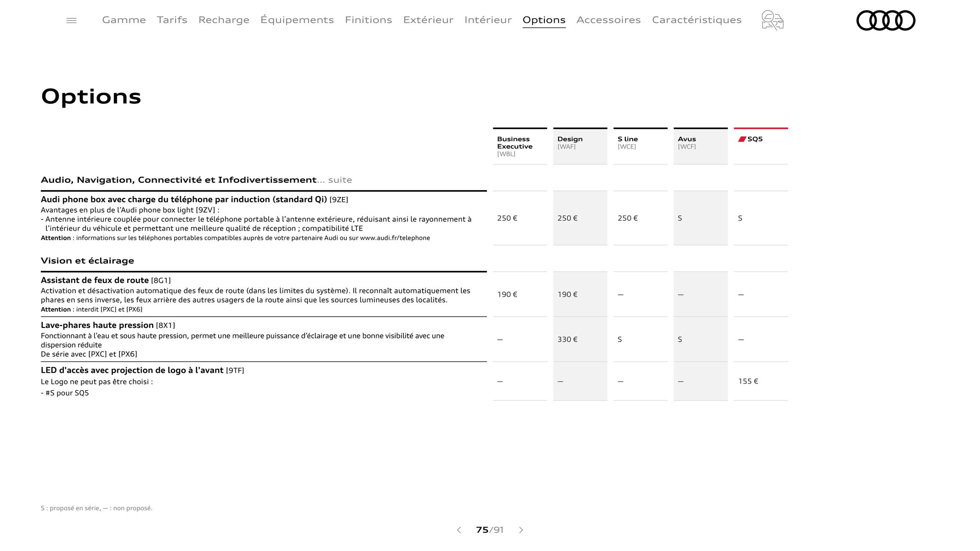Click the Lave-phares haute pression title
The width and height of the screenshot is (980, 551).
coord(108,325)
